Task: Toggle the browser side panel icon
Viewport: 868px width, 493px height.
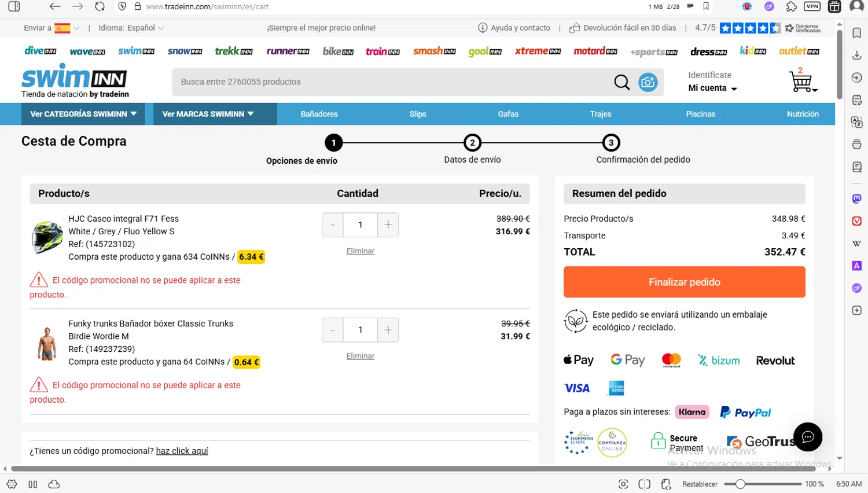Action: 14,6
